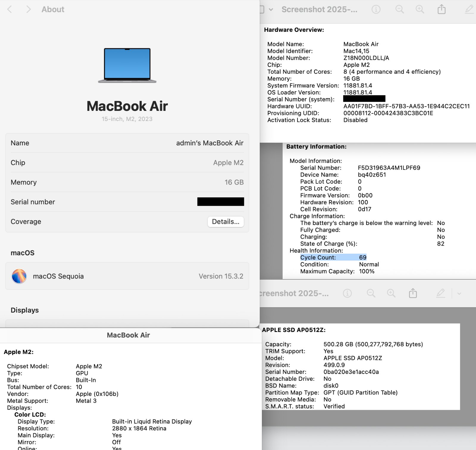
Task: Zoom in using the lower Preview toolbar
Action: click(391, 293)
